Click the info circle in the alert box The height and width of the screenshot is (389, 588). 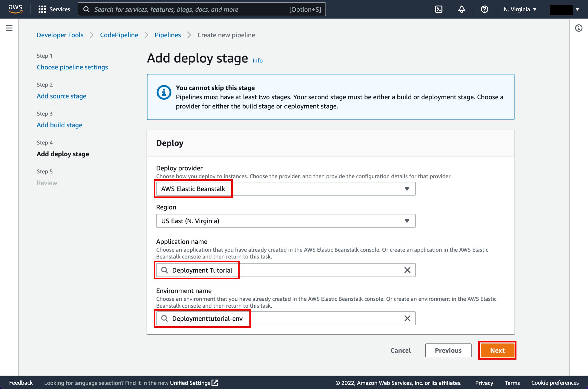coord(164,92)
